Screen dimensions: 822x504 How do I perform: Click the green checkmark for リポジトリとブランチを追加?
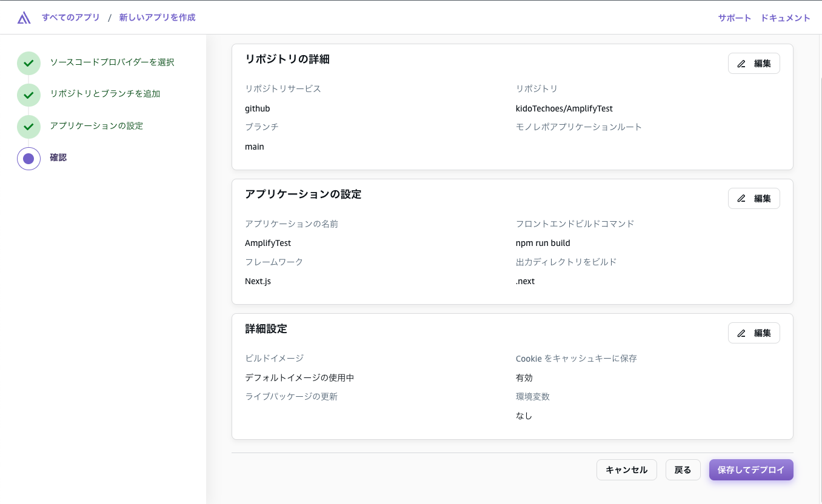(x=28, y=94)
